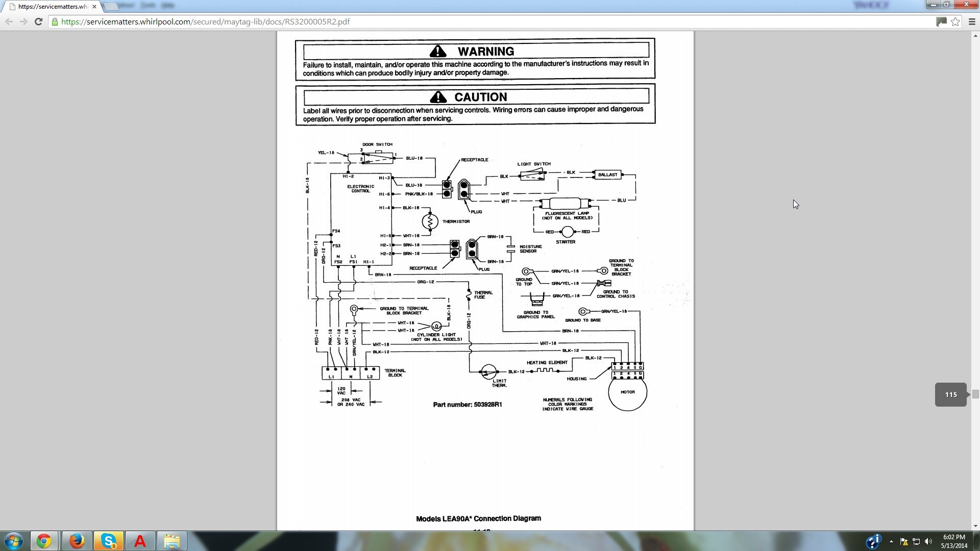
Task: Click the 'Part number: 503928R1' text
Action: (468, 405)
